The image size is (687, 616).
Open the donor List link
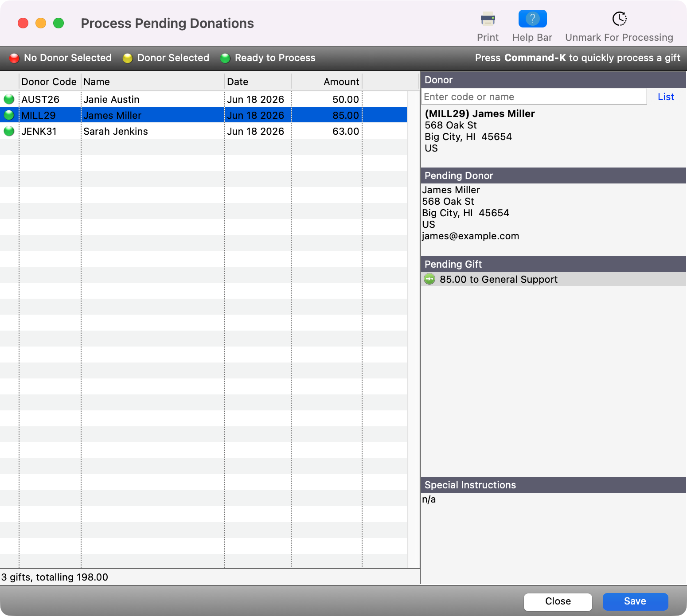point(666,97)
